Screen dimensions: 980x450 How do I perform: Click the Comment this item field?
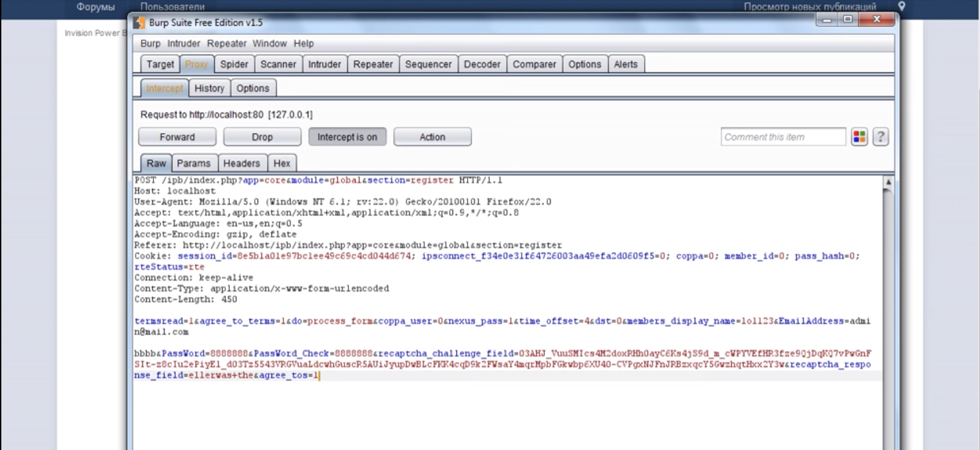783,137
